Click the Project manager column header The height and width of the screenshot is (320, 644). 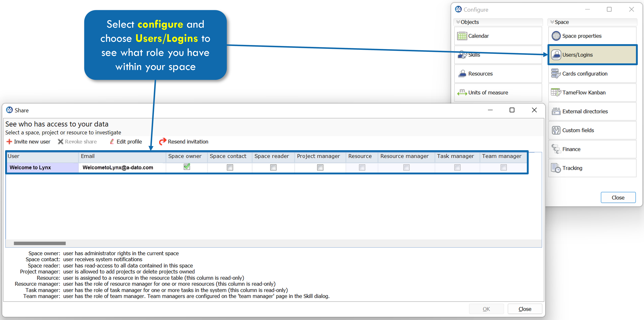(320, 156)
